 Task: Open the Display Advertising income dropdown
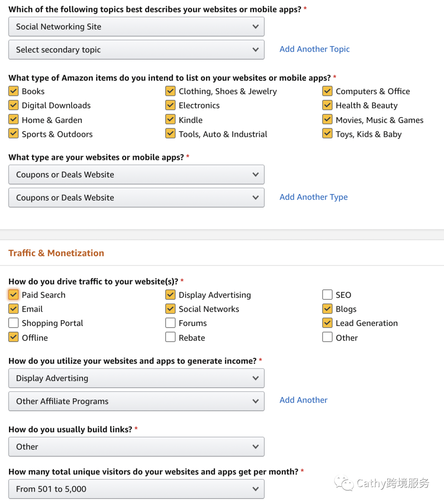tap(136, 378)
